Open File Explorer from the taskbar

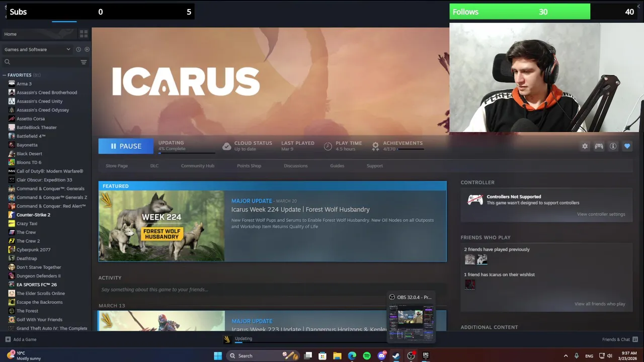(x=337, y=355)
